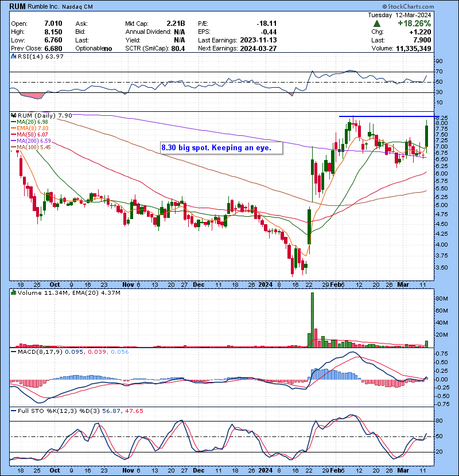459x476 pixels.
Task: Click the MACD(8,17,9) indicator label
Action: [40, 352]
